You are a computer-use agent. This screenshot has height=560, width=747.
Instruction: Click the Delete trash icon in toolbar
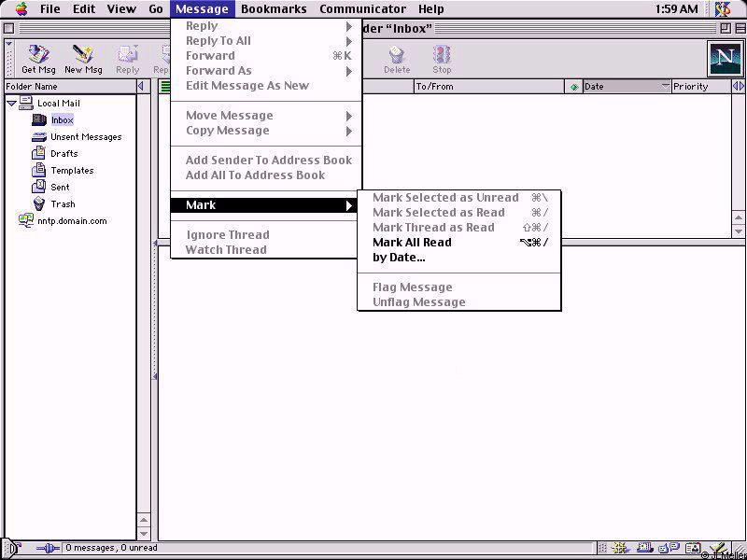[397, 58]
